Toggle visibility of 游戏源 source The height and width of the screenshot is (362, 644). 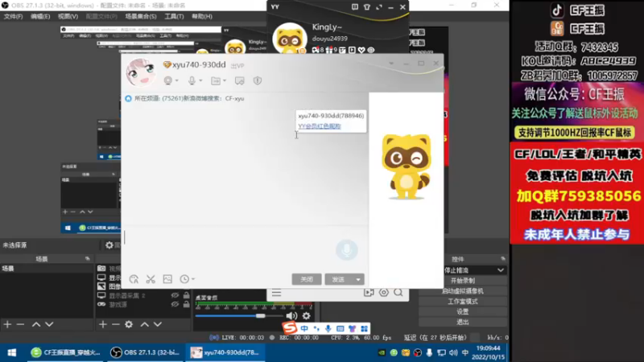tap(175, 305)
